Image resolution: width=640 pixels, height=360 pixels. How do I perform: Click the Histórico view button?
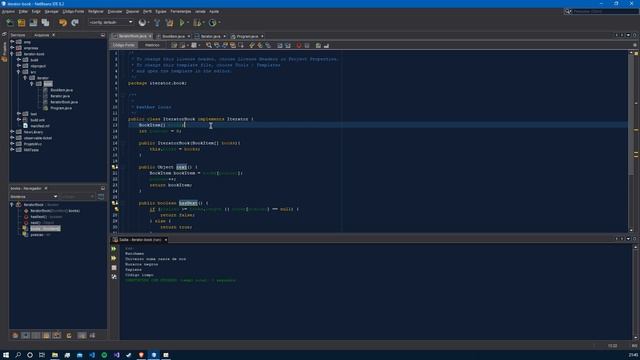pos(152,45)
